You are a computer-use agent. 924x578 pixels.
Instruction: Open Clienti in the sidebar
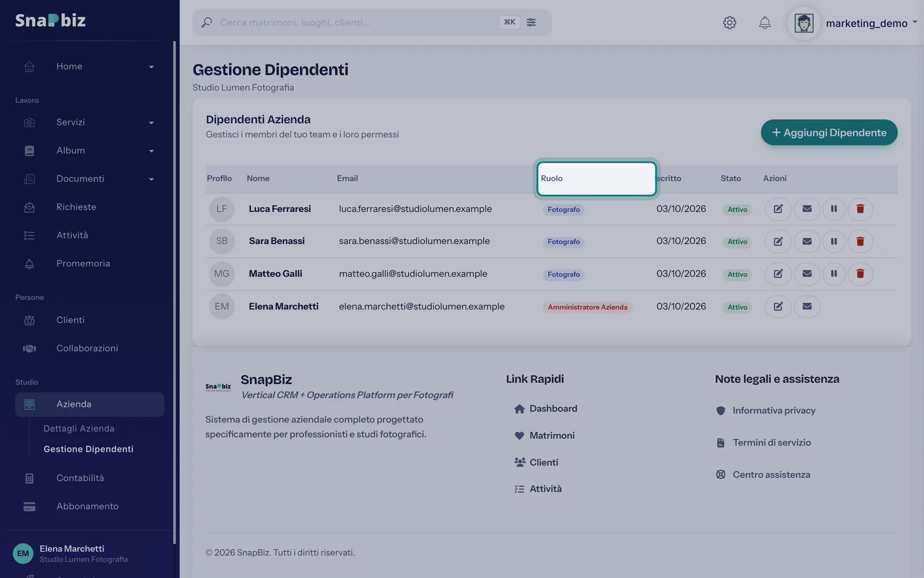point(90,320)
